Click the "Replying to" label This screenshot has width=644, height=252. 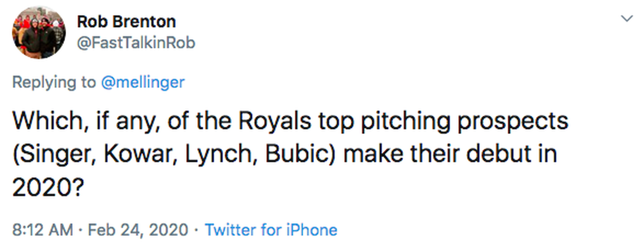tap(54, 82)
